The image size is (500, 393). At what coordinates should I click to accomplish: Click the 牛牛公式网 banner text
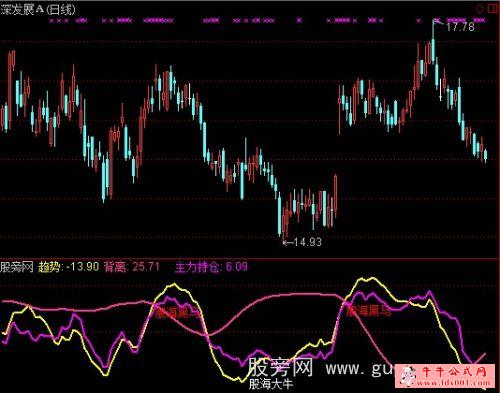coord(455,371)
